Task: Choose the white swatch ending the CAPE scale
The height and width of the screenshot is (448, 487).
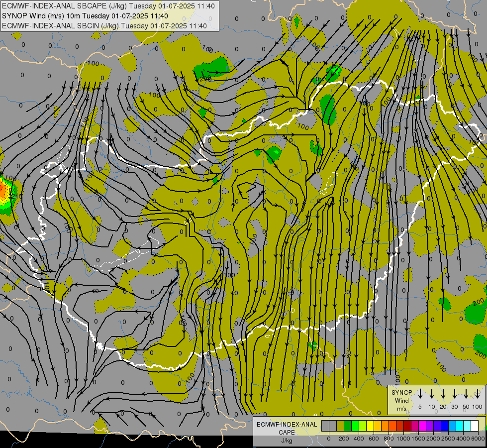Action: click(474, 426)
